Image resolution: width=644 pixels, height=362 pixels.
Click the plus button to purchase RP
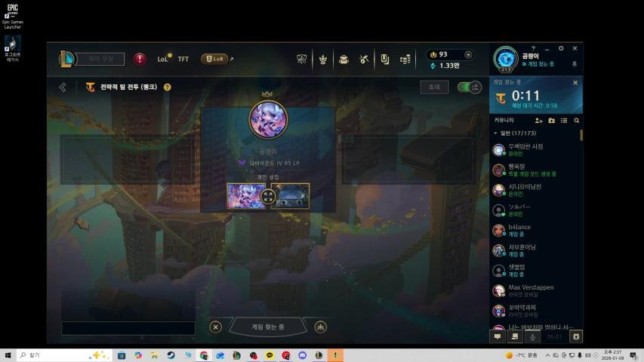[468, 54]
